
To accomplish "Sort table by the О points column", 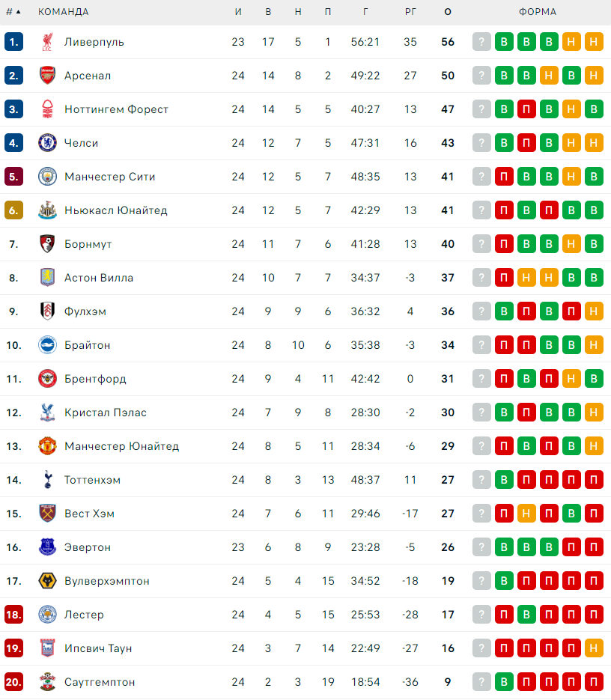I will (448, 12).
